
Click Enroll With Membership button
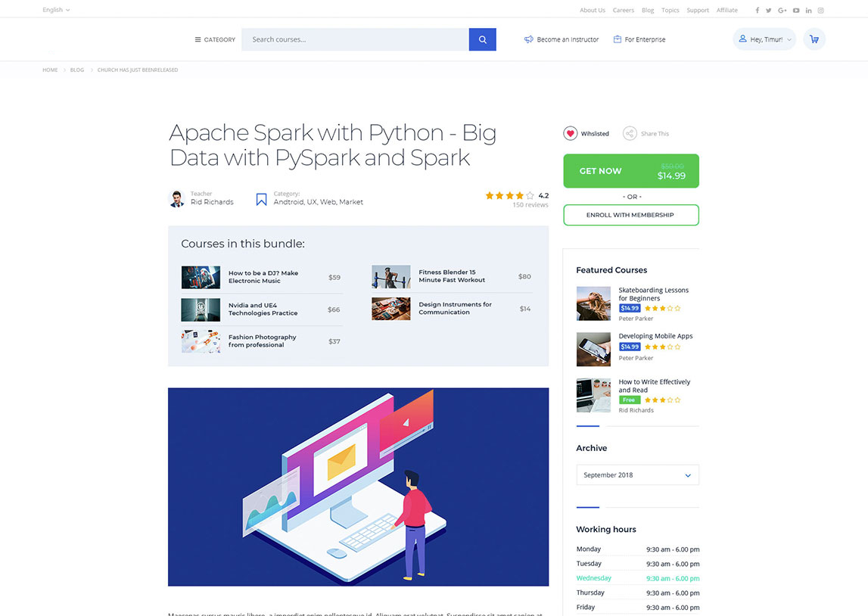[x=630, y=215]
